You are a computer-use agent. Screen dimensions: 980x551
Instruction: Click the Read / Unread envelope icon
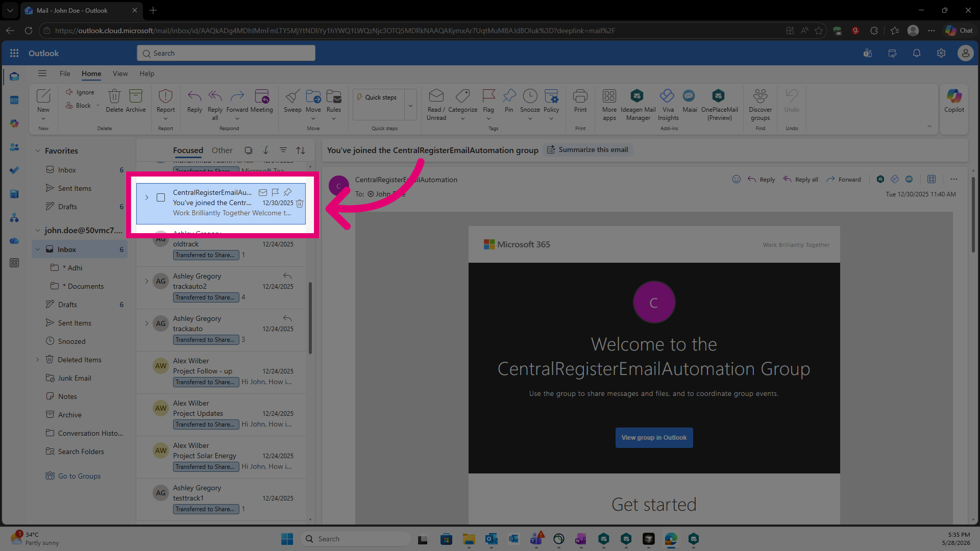pos(436,96)
